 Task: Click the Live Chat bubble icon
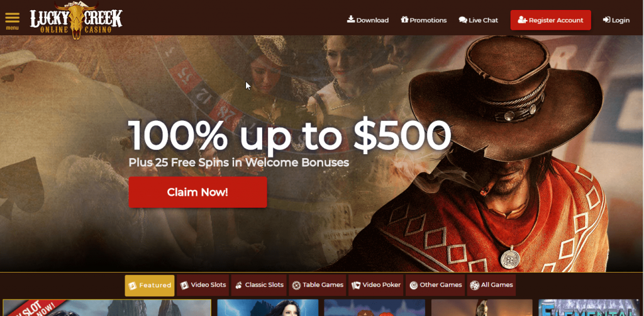[463, 20]
